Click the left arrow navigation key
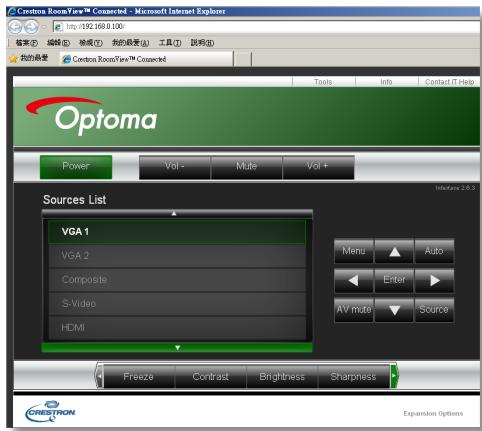Viewport: 482px width, 431px height. coord(354,280)
